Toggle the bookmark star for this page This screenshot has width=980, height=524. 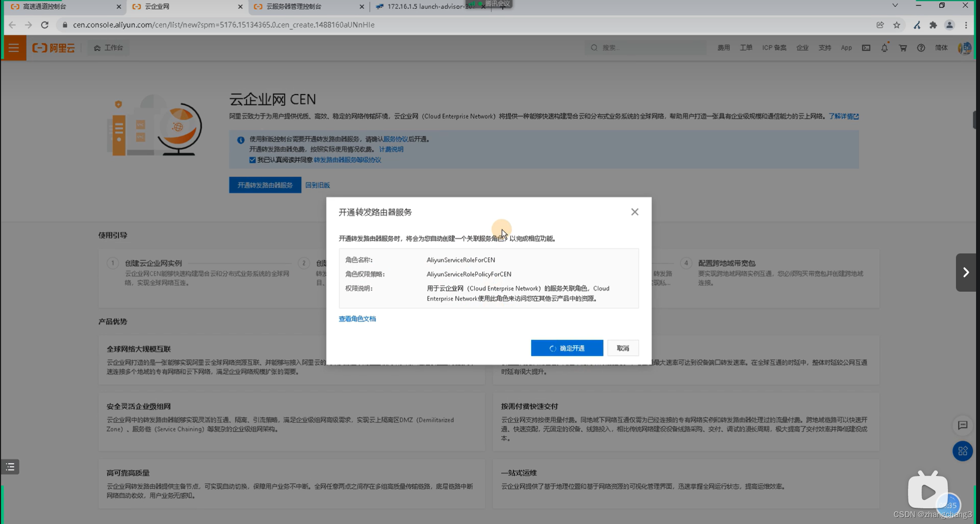[x=897, y=25]
